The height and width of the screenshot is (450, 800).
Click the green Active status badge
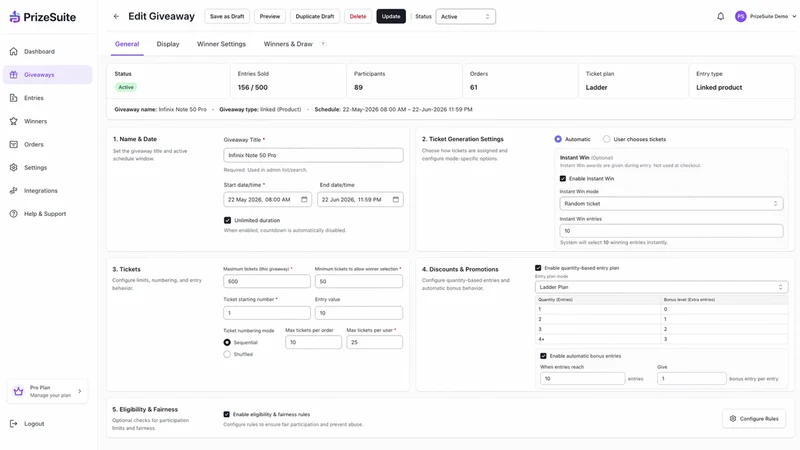(126, 87)
